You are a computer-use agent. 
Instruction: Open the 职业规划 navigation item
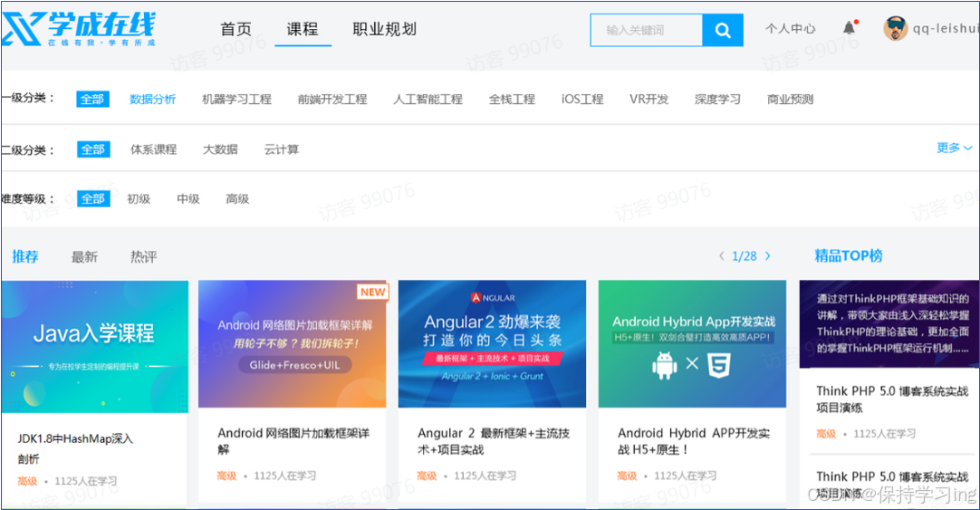point(384,29)
